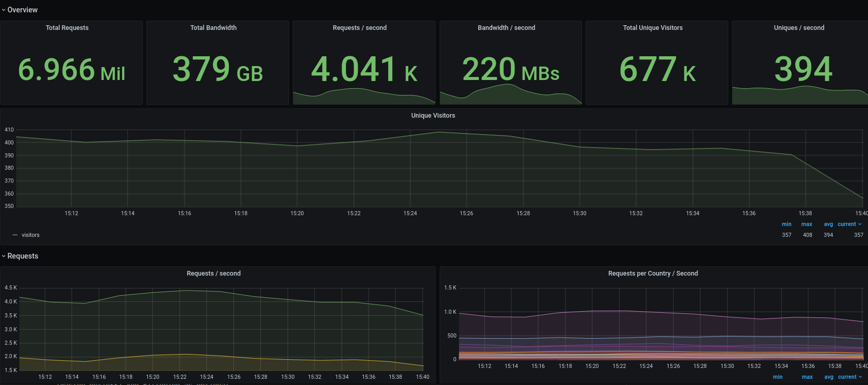Click the 4.5 K label on Requests y-axis
Image resolution: width=868 pixels, height=385 pixels.
point(11,288)
